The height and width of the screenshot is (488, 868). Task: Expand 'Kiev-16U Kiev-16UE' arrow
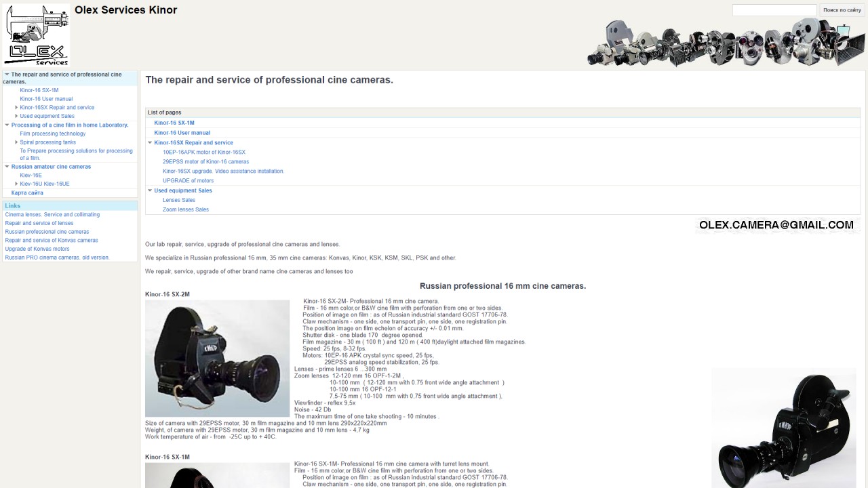click(x=16, y=184)
